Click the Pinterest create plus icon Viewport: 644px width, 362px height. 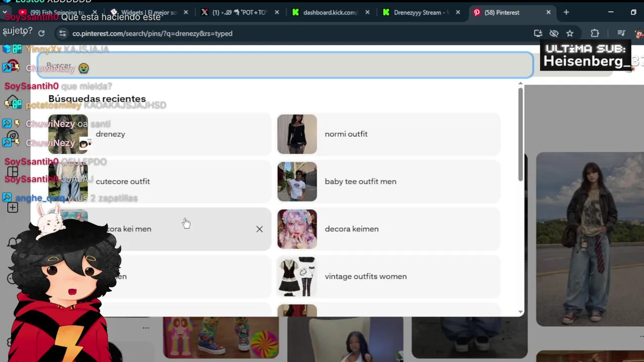coord(13,207)
